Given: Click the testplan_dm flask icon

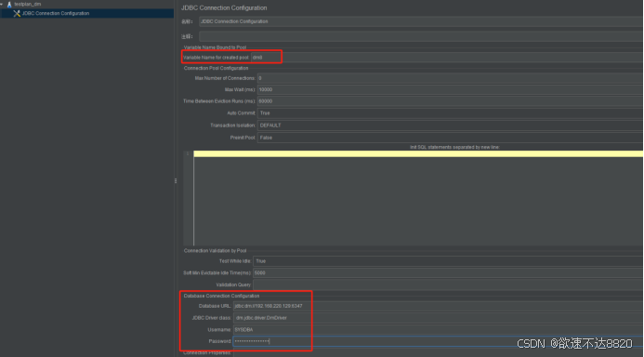Looking at the screenshot, I should tap(9, 4).
